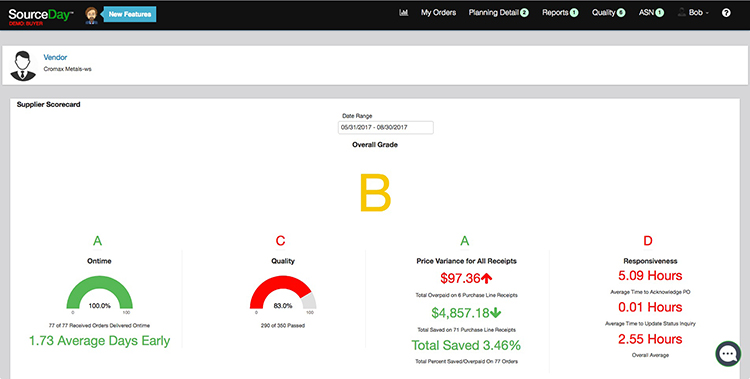Click the Price Variance for All Receipts heading
This screenshot has height=379, width=750.
point(466,261)
